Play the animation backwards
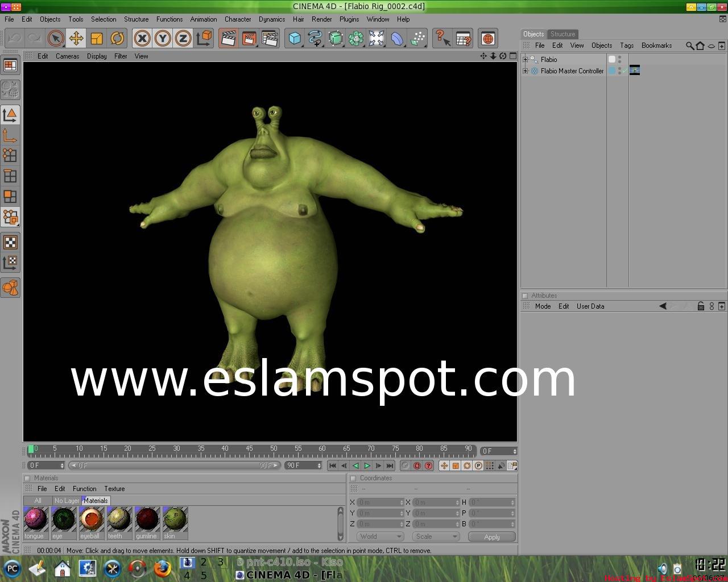 (x=355, y=465)
